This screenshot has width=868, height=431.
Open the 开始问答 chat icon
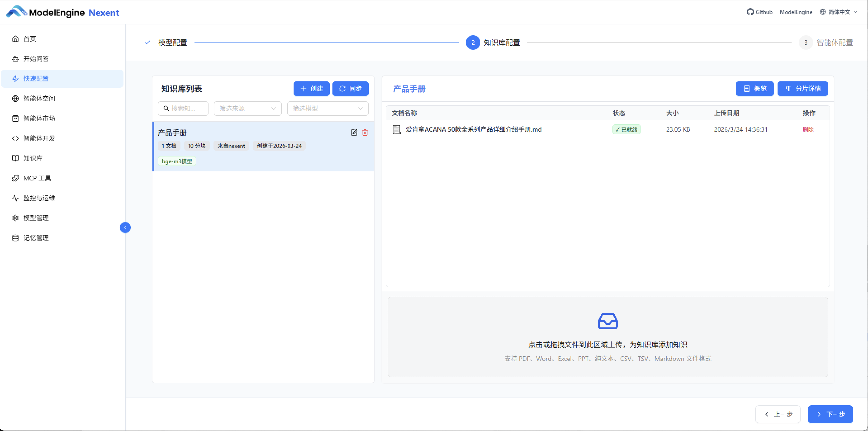tap(16, 59)
